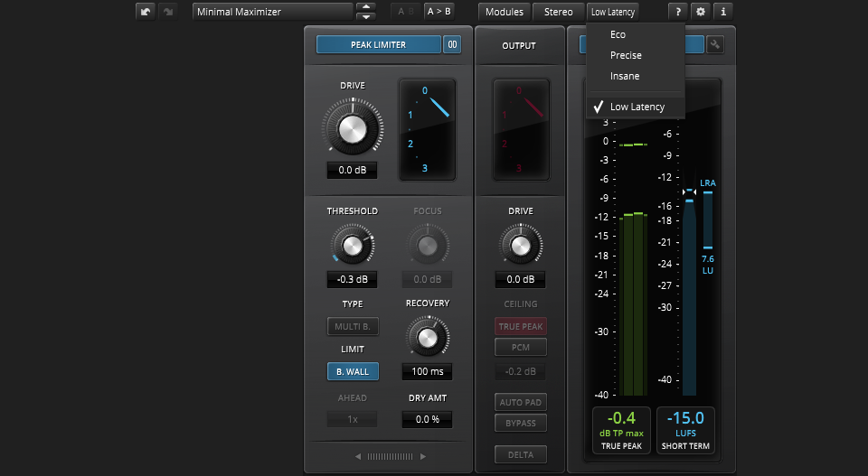Click the undo arrow icon
This screenshot has width=868, height=476.
(x=146, y=12)
